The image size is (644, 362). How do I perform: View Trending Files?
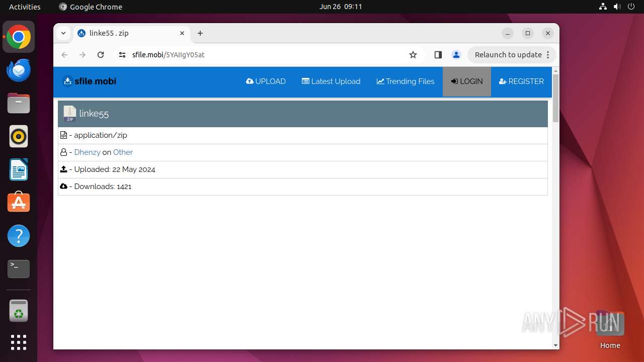click(x=406, y=81)
